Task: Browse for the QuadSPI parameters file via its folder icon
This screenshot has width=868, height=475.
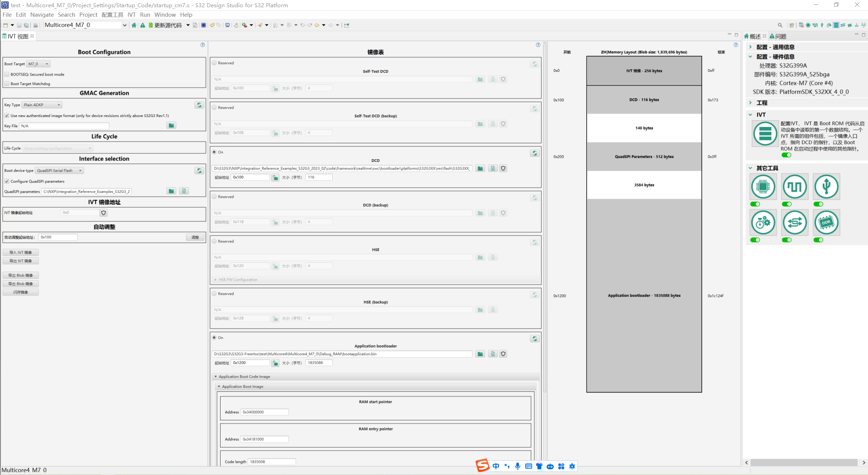Action: click(x=171, y=191)
